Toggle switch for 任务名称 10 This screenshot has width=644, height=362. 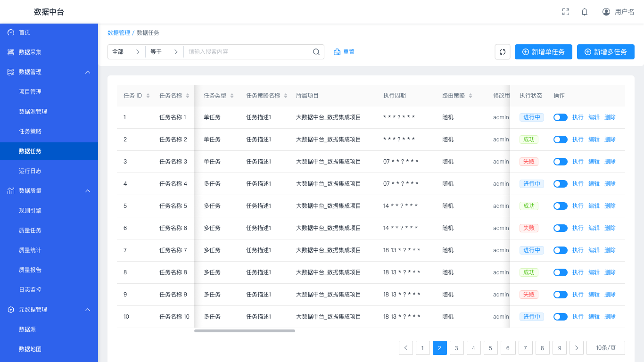point(561,317)
